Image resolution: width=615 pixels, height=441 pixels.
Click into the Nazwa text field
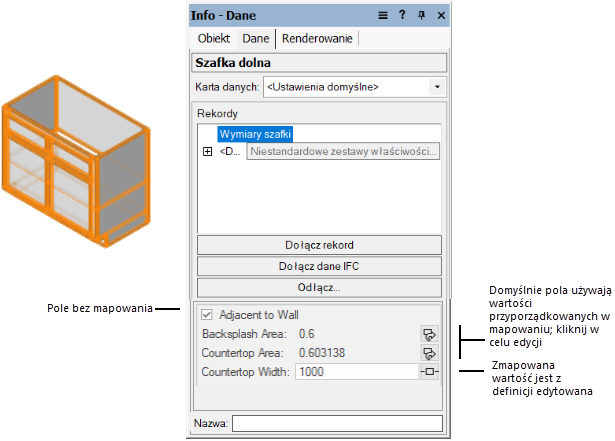337,424
